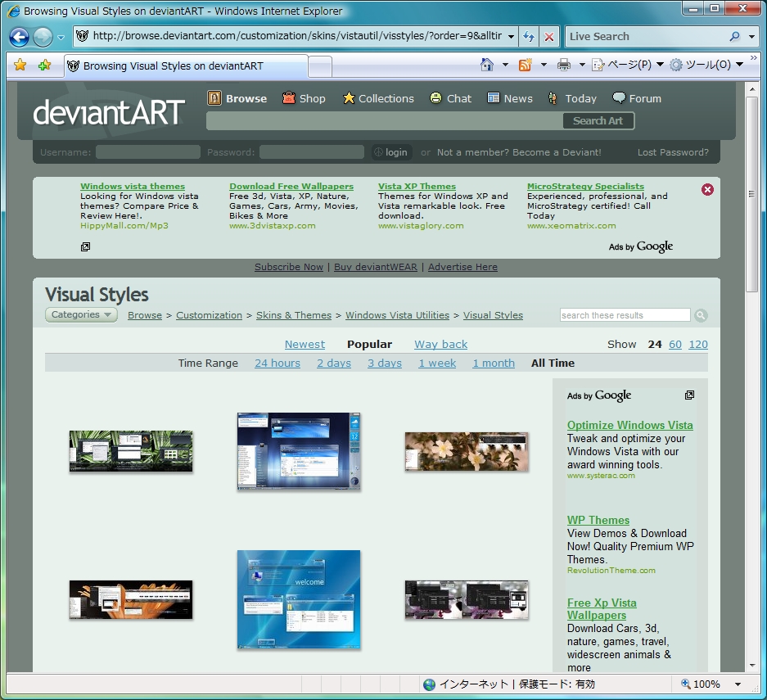Expand the feeds dropdown arrow
The height and width of the screenshot is (700, 767).
pyautogui.click(x=544, y=65)
